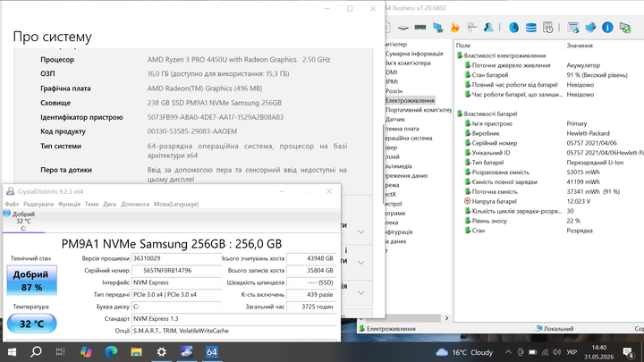
Task: Click the serial number field S65TNF0R814796
Action: (176, 271)
